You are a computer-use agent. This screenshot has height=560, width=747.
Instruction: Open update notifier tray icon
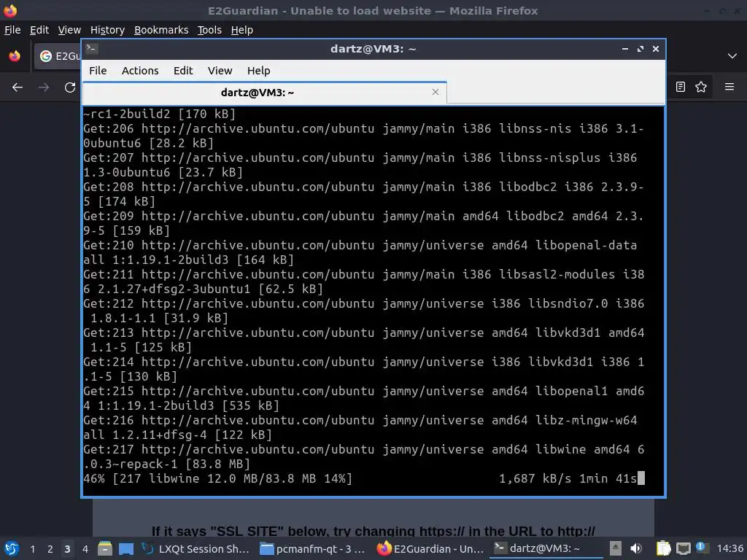click(703, 548)
